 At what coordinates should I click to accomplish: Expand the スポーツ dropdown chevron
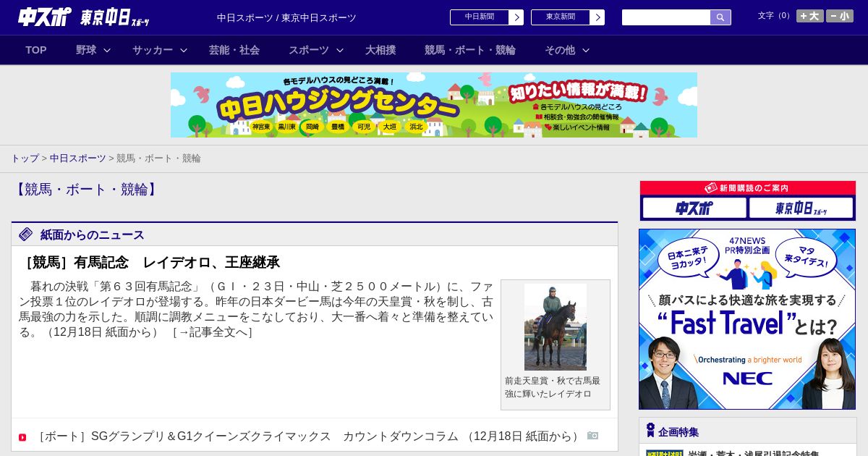[x=340, y=50]
